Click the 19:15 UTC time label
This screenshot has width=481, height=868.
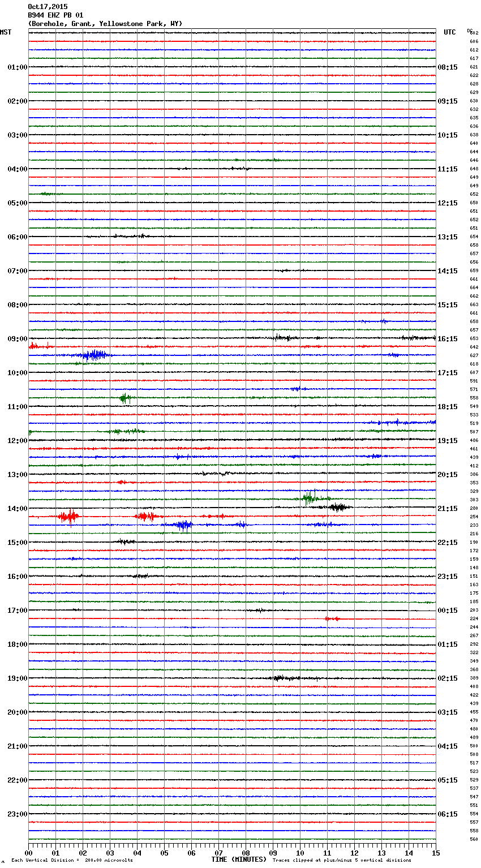click(448, 441)
